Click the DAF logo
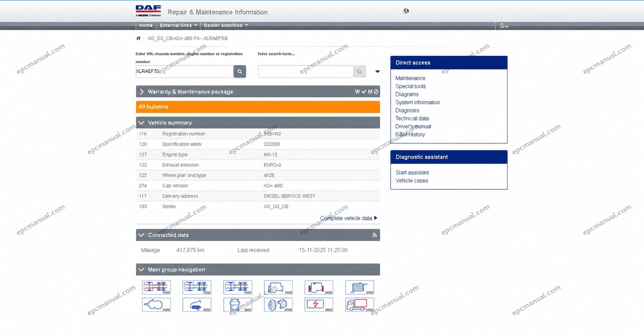644x336 pixels. [x=148, y=11]
